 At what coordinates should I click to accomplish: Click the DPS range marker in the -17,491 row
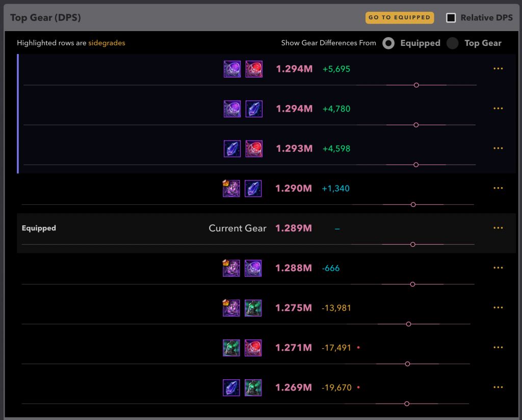pos(407,364)
